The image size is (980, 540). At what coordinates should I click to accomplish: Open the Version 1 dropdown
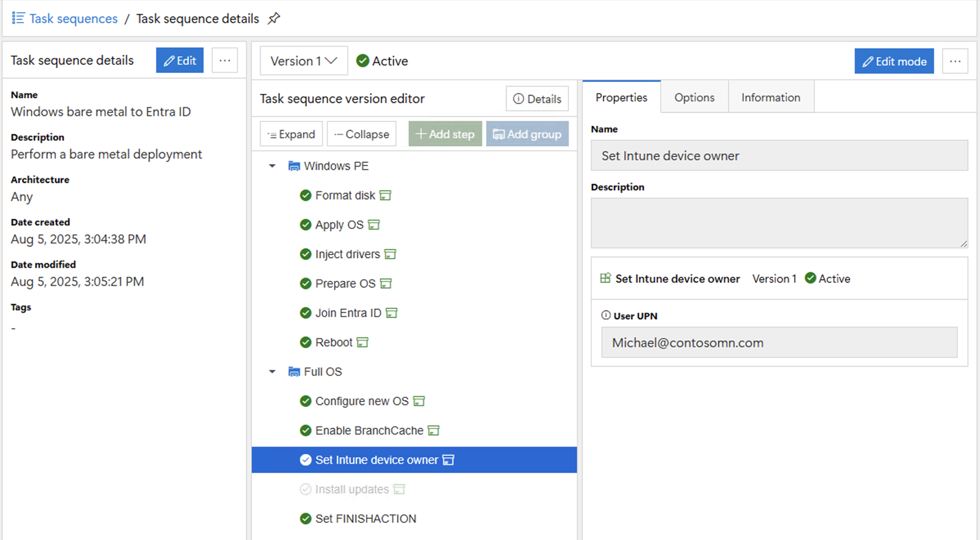[x=304, y=61]
